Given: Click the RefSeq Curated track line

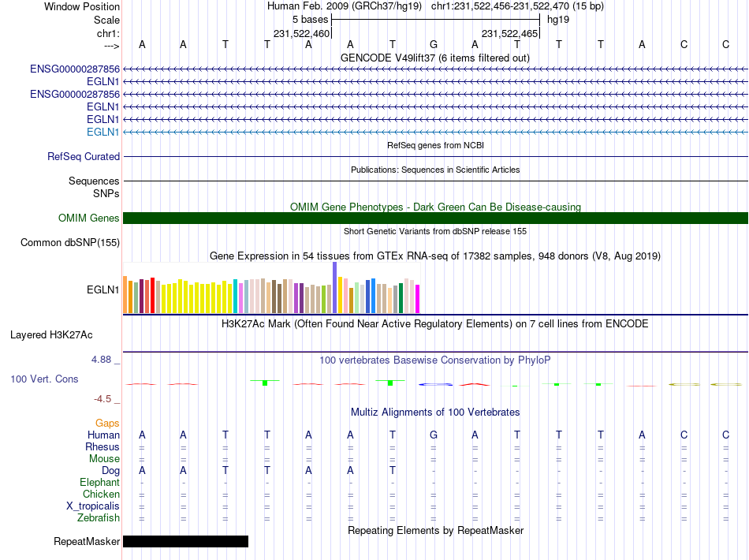Looking at the screenshot, I should pos(435,157).
